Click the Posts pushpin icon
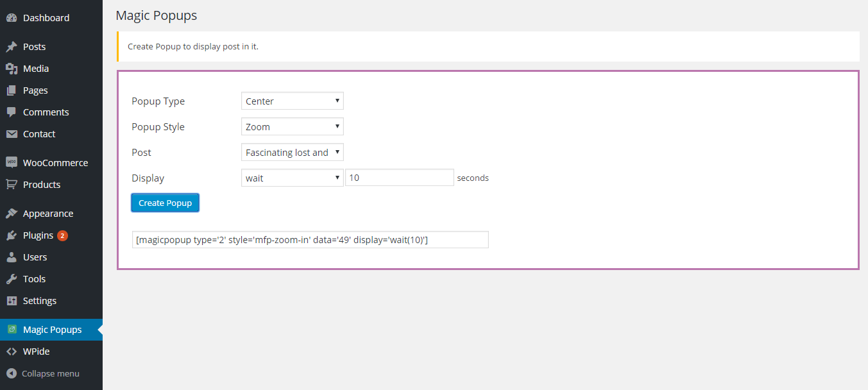Screen dimensions: 868x390 coord(11,47)
